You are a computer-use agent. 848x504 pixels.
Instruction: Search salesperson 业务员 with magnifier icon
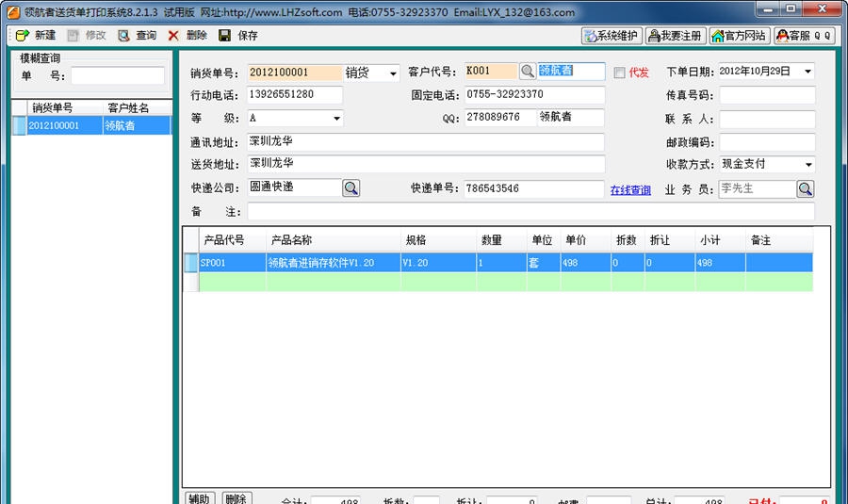[806, 188]
